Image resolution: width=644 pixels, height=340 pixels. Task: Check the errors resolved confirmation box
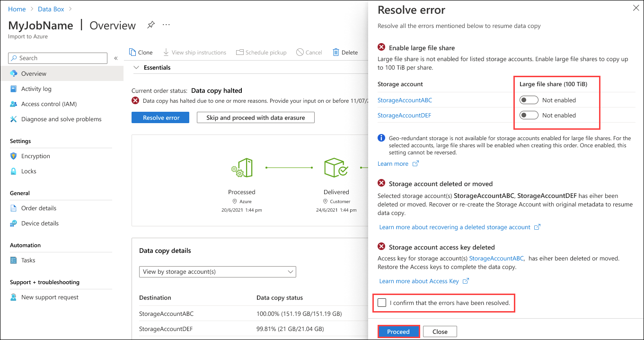(382, 302)
